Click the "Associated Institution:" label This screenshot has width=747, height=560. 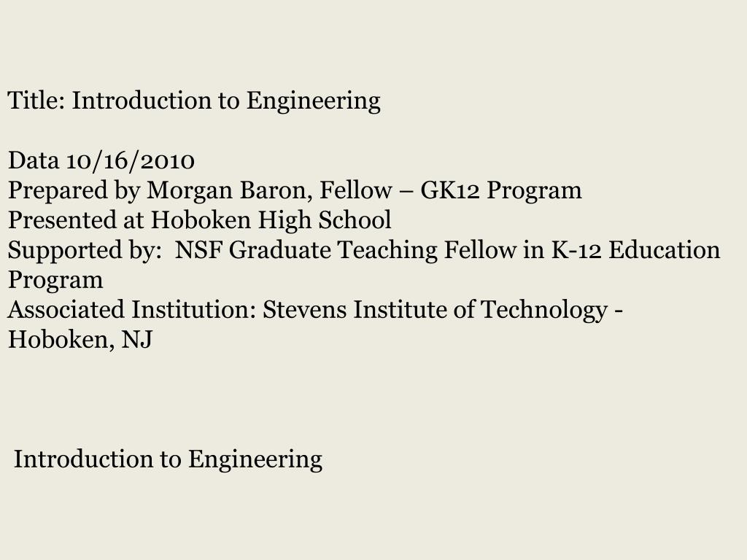click(133, 309)
